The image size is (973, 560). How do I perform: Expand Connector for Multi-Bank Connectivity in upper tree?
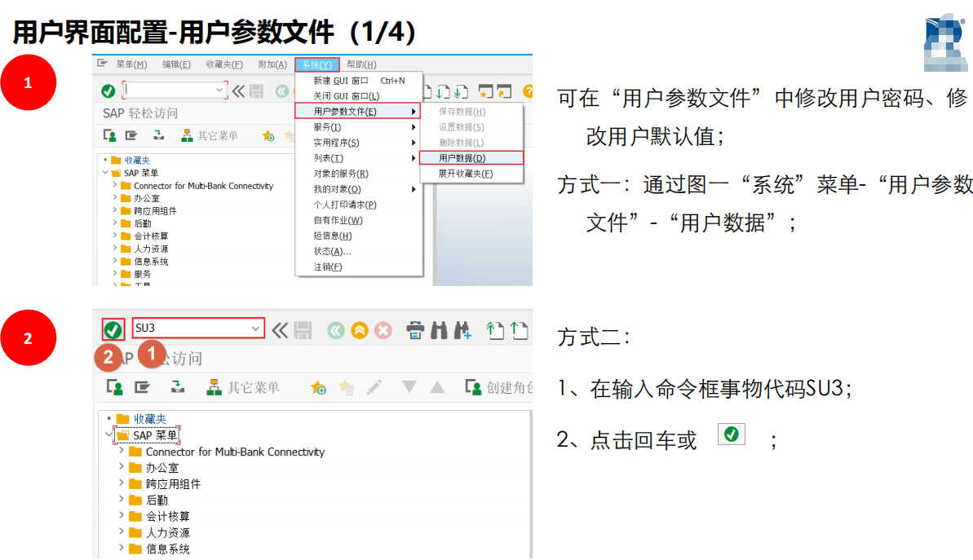[x=115, y=185]
